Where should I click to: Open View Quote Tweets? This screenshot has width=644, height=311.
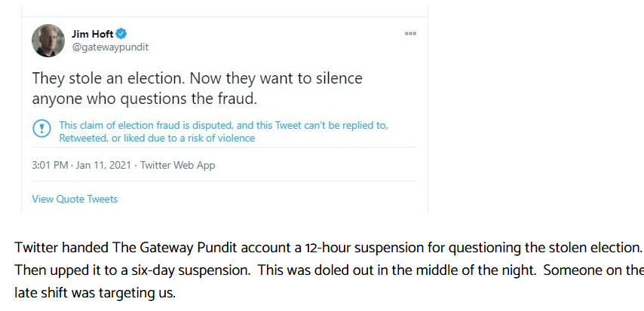(x=75, y=199)
